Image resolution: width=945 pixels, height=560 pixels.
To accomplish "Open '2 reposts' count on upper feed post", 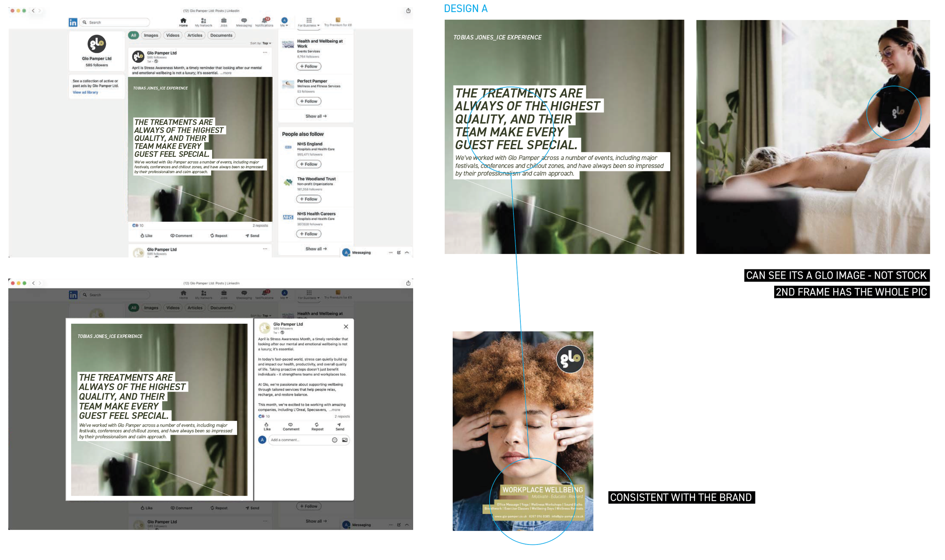I will pos(260,226).
